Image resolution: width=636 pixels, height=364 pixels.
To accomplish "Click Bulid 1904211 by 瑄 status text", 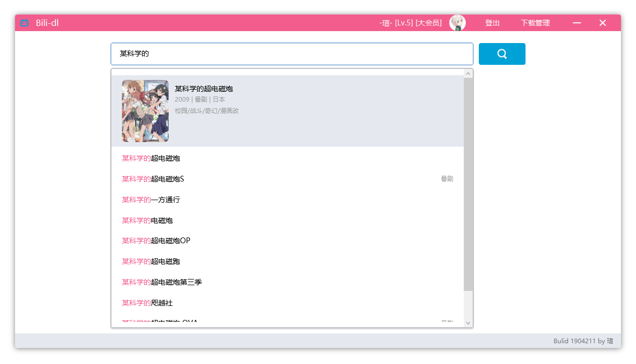I will pyautogui.click(x=583, y=341).
